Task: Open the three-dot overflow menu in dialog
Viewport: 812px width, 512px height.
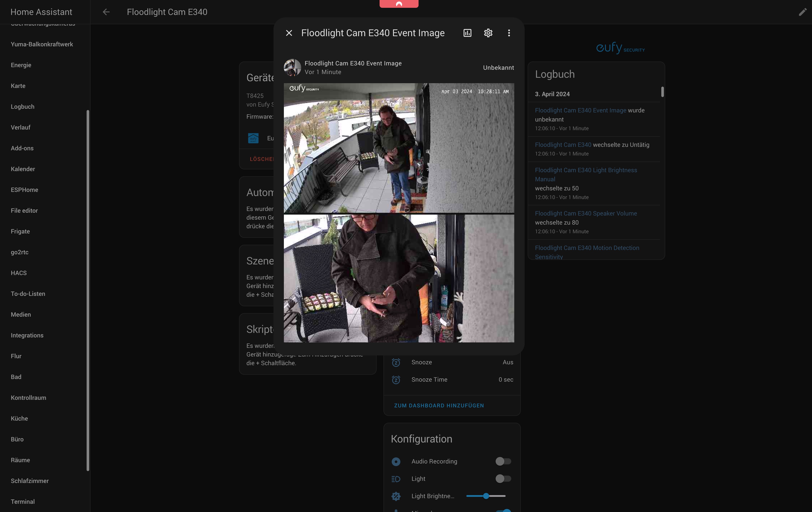Action: (509, 33)
